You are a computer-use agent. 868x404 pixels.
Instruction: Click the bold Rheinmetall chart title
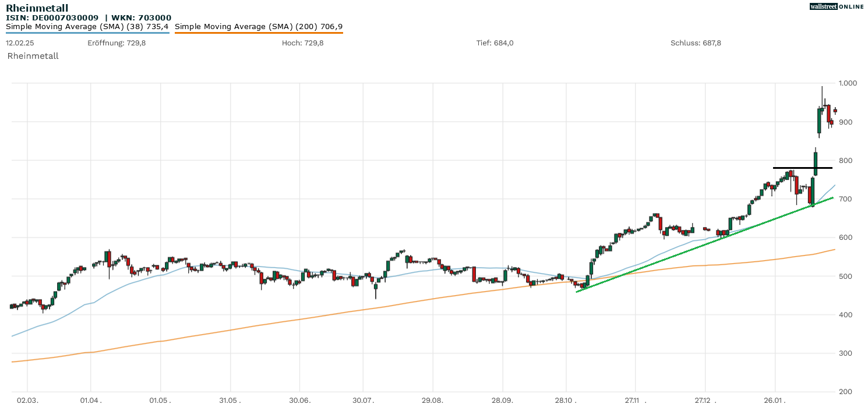click(x=37, y=8)
